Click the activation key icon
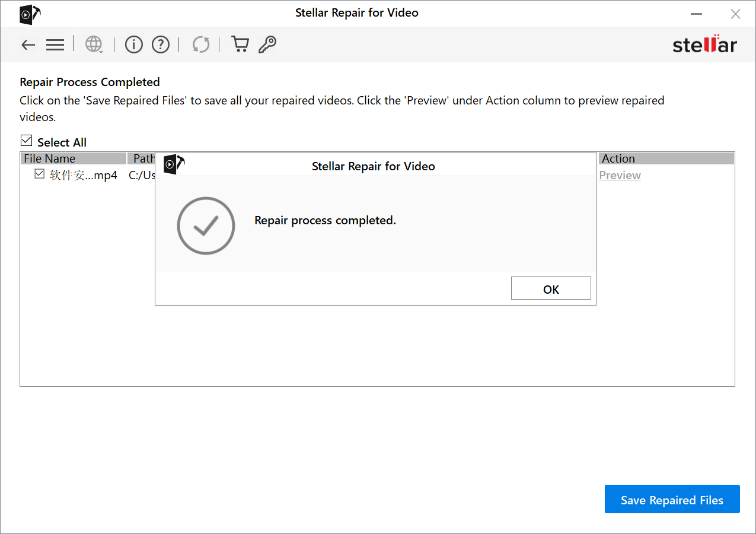 (267, 44)
